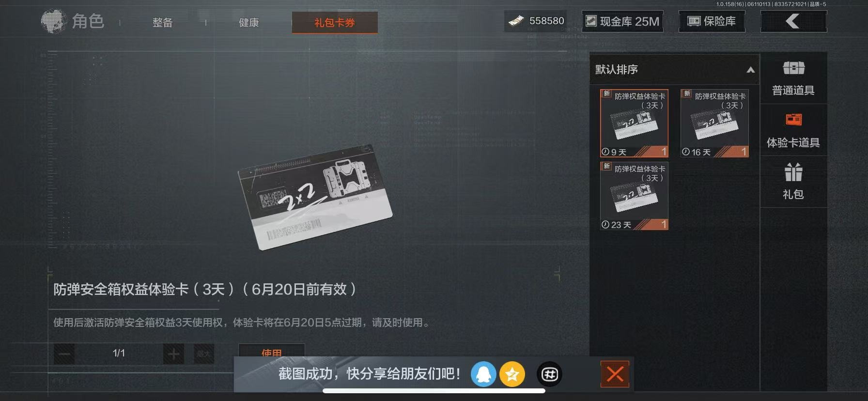This screenshot has height=401, width=868.
Task: Open the 普通道具 category icon
Action: point(793,68)
